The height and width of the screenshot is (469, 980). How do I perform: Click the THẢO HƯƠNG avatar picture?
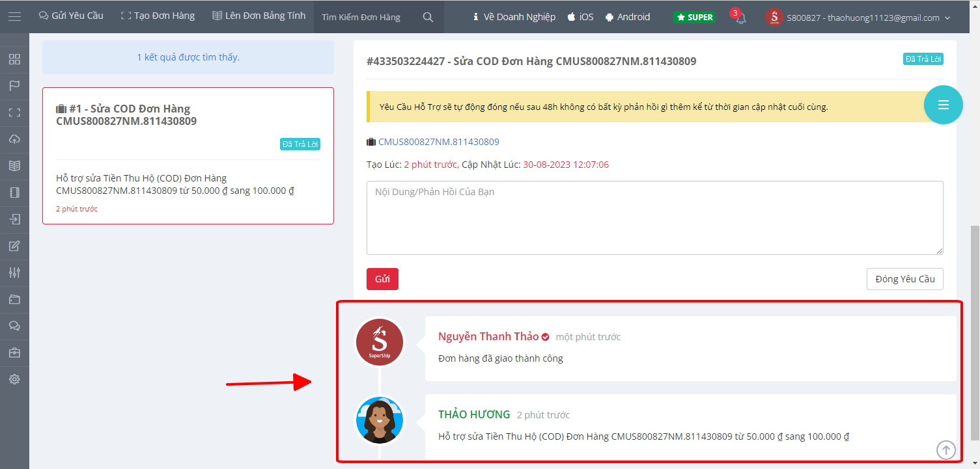pyautogui.click(x=380, y=420)
